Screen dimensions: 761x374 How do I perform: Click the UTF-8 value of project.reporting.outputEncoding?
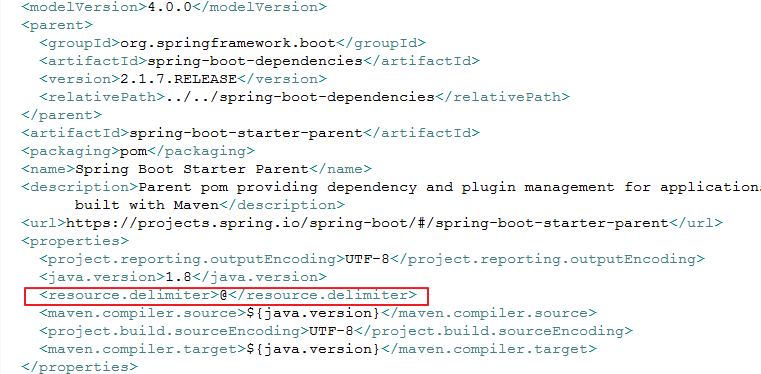pyautogui.click(x=367, y=259)
